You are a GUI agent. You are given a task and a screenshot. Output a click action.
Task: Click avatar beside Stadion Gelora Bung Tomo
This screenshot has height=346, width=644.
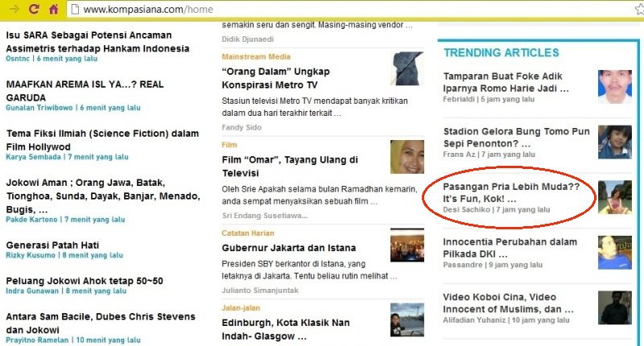[614, 142]
